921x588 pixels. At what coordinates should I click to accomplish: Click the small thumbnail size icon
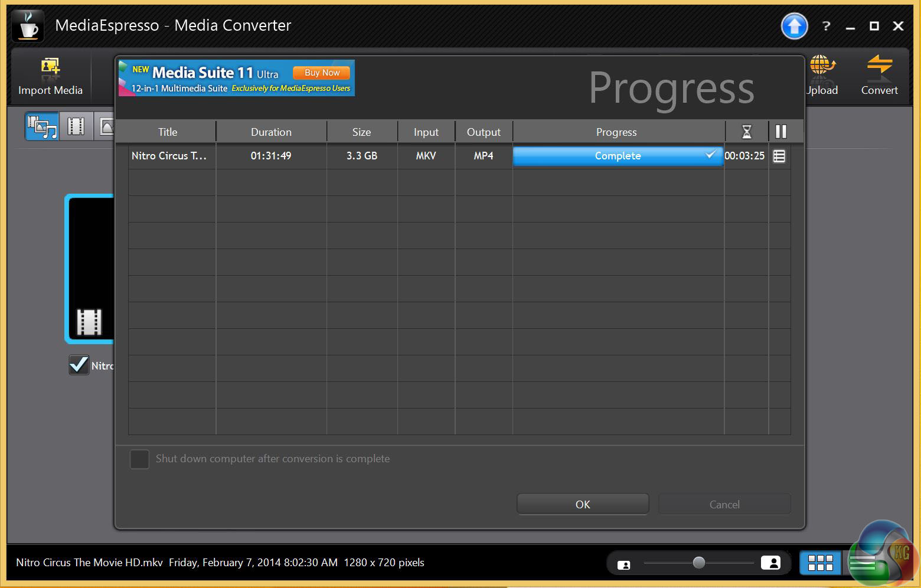(623, 564)
